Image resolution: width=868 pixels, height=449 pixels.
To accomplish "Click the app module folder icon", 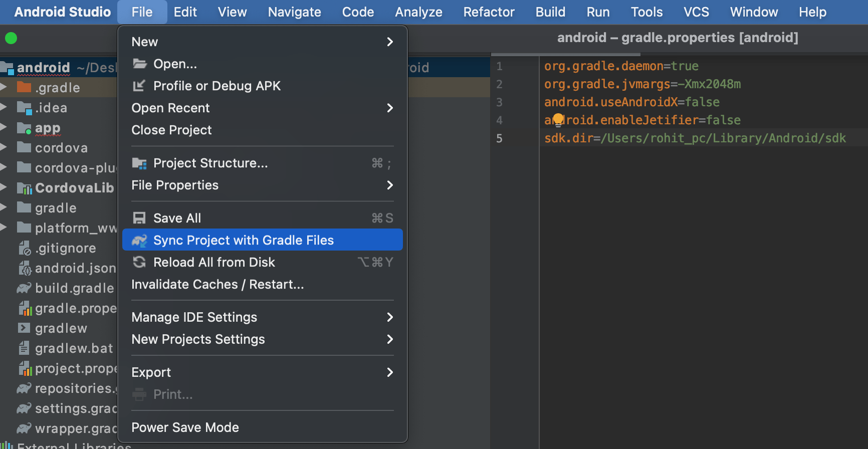I will click(24, 128).
